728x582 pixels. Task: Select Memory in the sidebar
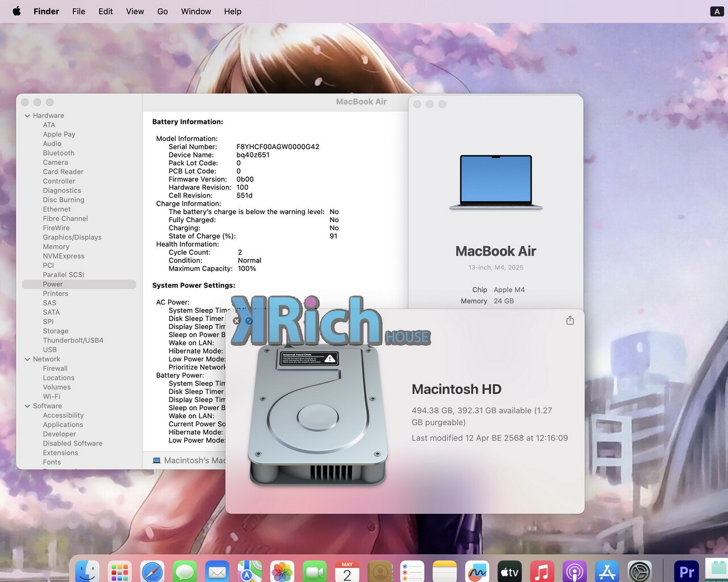click(56, 247)
